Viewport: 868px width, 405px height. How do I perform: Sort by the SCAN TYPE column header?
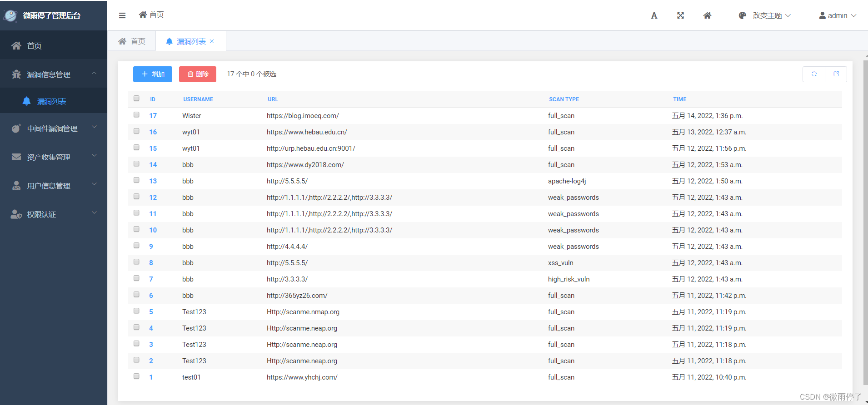pos(564,99)
